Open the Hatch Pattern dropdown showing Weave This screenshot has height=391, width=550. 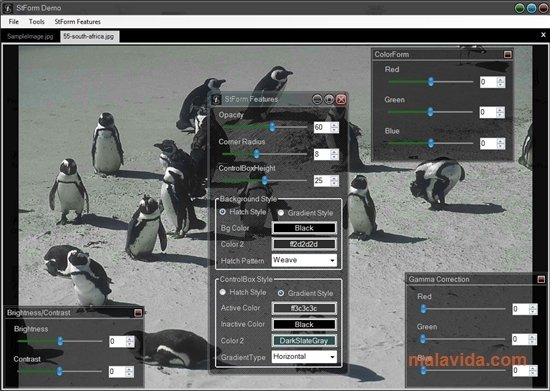click(304, 260)
